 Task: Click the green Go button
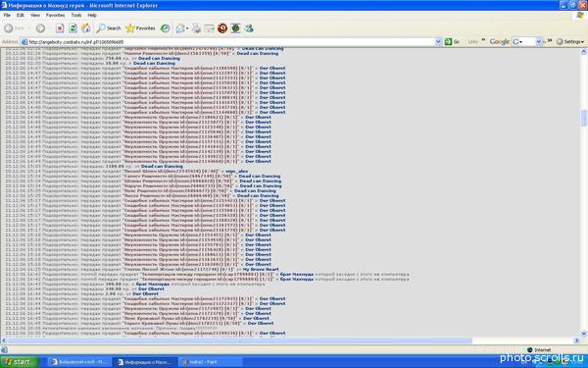[452, 41]
